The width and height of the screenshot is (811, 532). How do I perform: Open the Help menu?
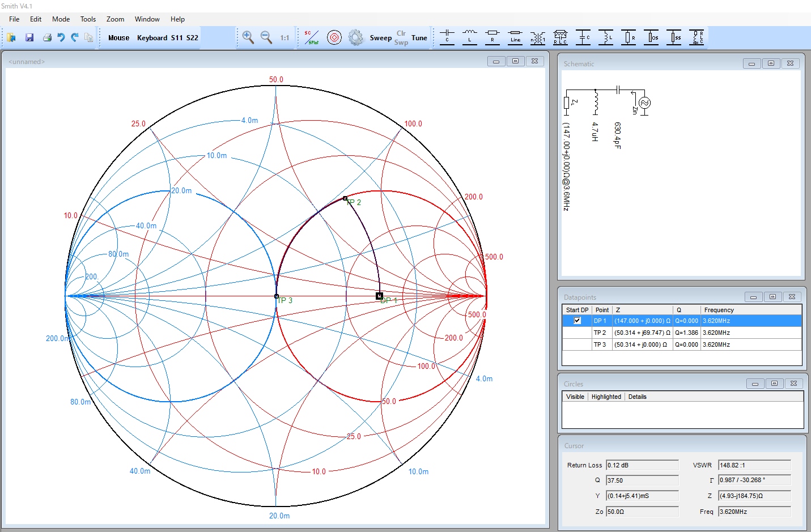pyautogui.click(x=177, y=19)
